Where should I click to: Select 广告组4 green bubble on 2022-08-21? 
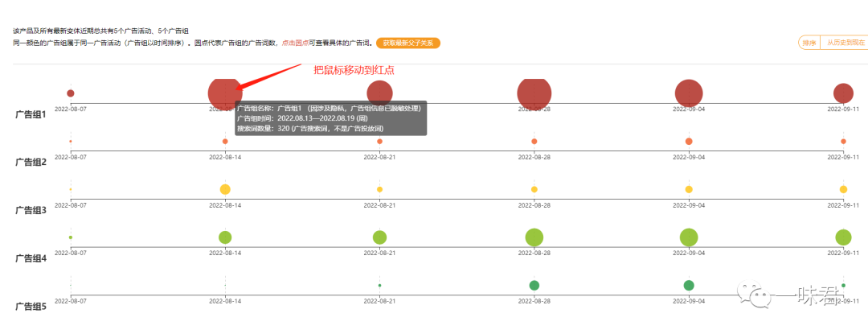click(x=379, y=237)
